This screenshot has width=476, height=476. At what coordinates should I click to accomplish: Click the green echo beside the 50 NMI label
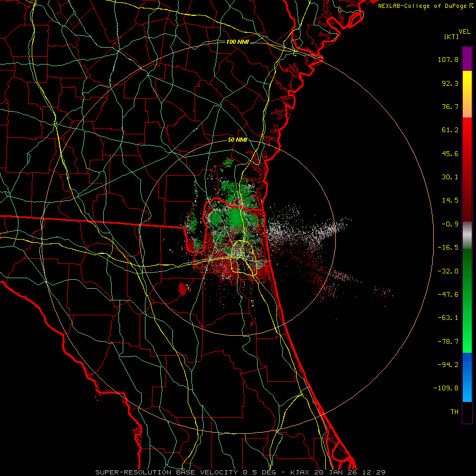tap(227, 162)
